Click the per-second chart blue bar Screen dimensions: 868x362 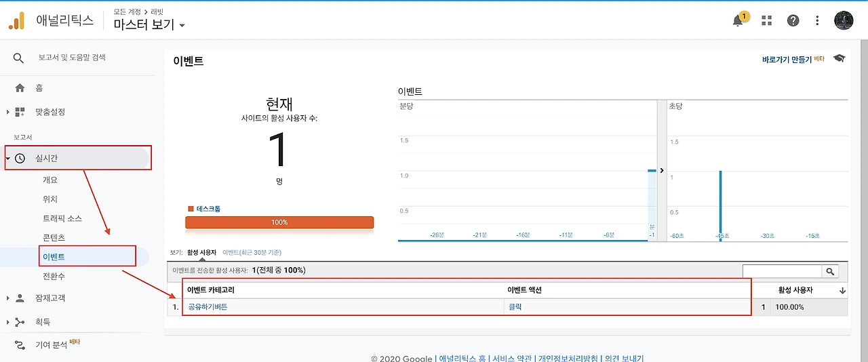(x=720, y=205)
